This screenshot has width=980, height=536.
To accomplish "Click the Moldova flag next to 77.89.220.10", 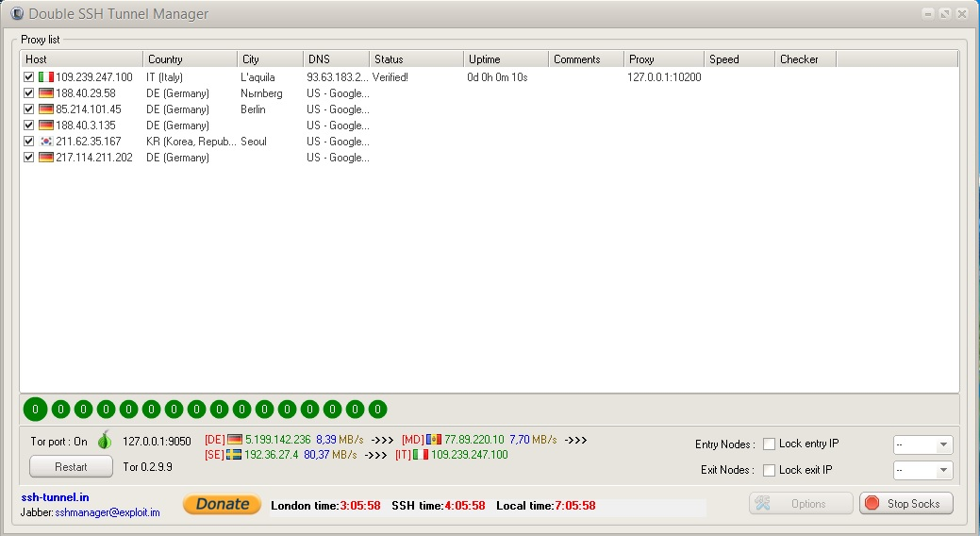I will [x=434, y=440].
